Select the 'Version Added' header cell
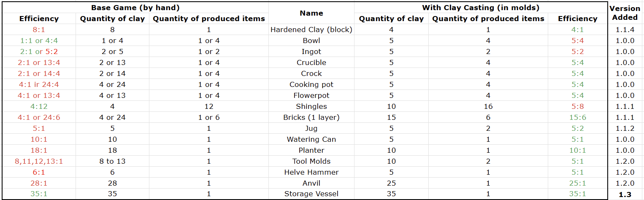644x200 pixels. (x=625, y=13)
